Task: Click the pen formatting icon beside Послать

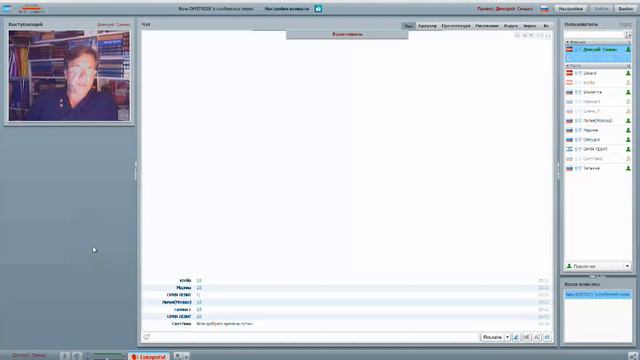Action: click(x=516, y=337)
